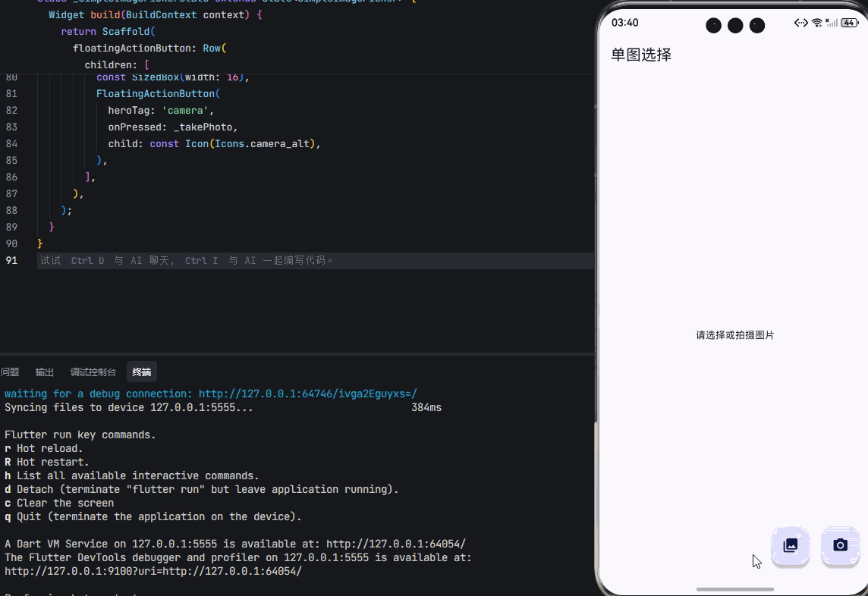Click the 单图选择 app title
The height and width of the screenshot is (596, 868).
tap(641, 55)
